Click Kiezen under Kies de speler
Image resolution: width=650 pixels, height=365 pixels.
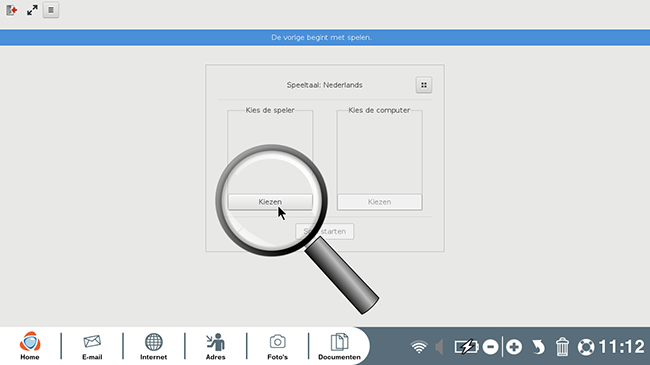pos(270,202)
